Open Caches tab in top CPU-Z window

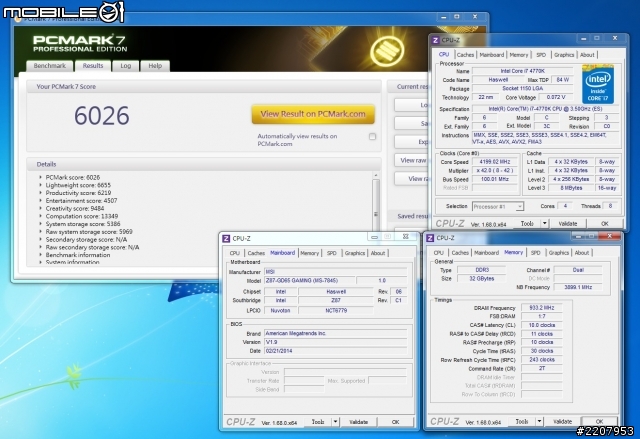pyautogui.click(x=465, y=55)
